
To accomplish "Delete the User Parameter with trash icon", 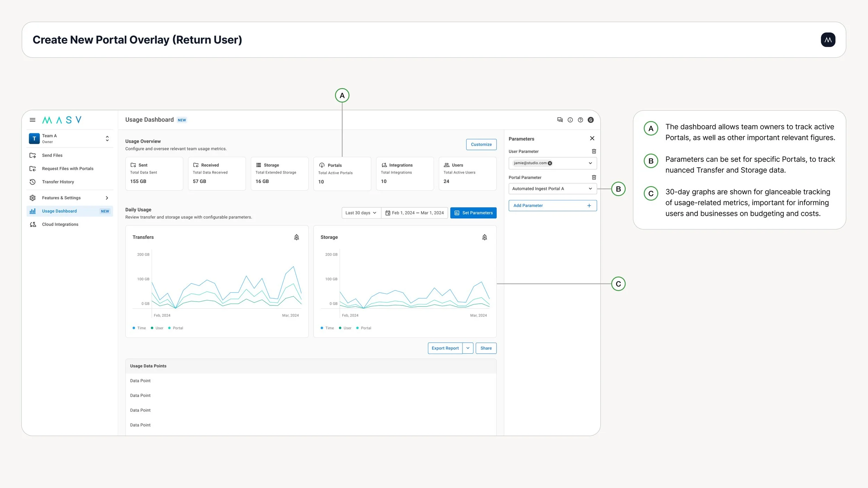I will 594,151.
